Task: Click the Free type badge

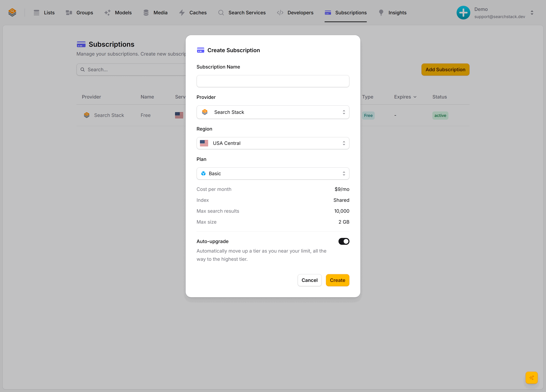Action: click(368, 115)
